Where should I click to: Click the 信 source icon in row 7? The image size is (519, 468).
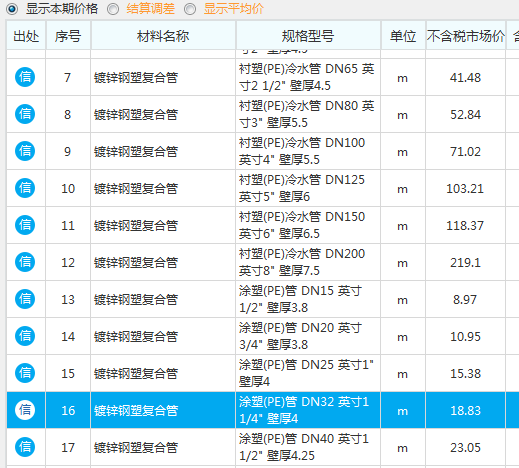(x=25, y=77)
